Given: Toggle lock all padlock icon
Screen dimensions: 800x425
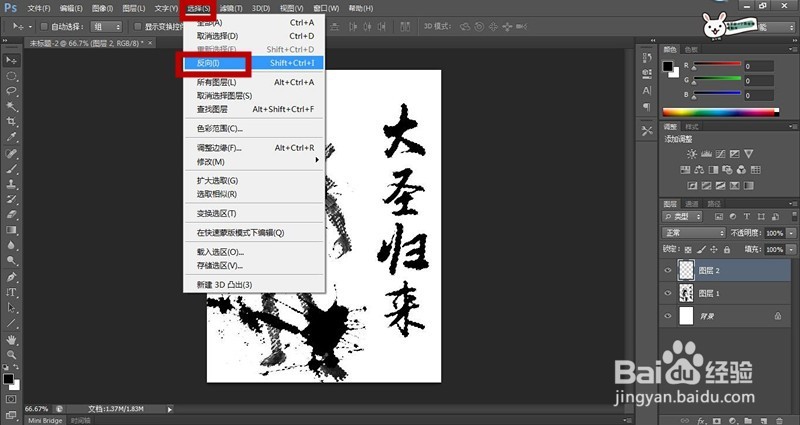Looking at the screenshot, I should point(727,249).
